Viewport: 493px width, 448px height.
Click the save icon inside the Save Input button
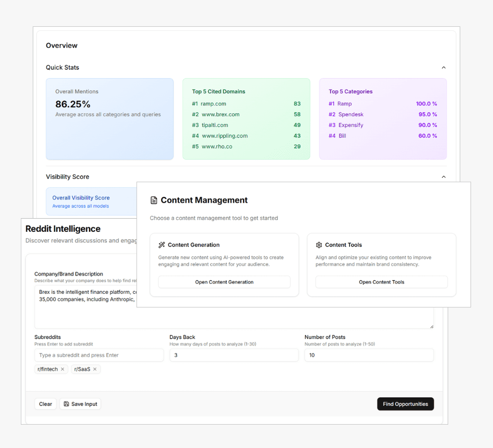click(68, 404)
